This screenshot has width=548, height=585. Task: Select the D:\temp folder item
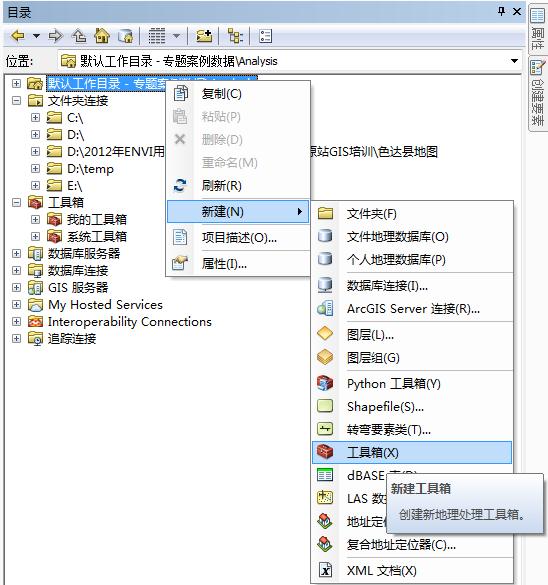(x=90, y=169)
